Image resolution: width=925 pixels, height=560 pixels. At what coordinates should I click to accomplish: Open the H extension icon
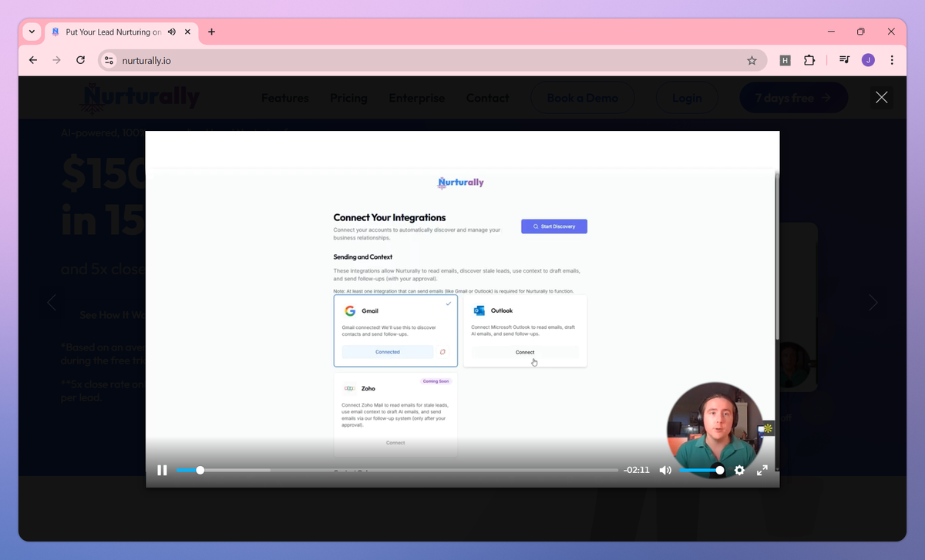(785, 60)
